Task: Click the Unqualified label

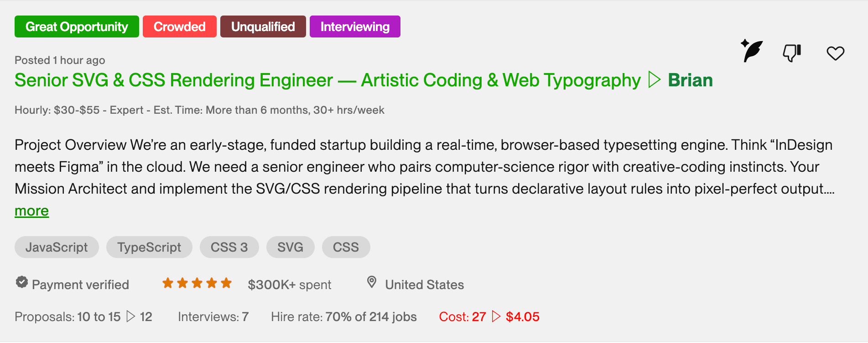Action: pyautogui.click(x=263, y=26)
